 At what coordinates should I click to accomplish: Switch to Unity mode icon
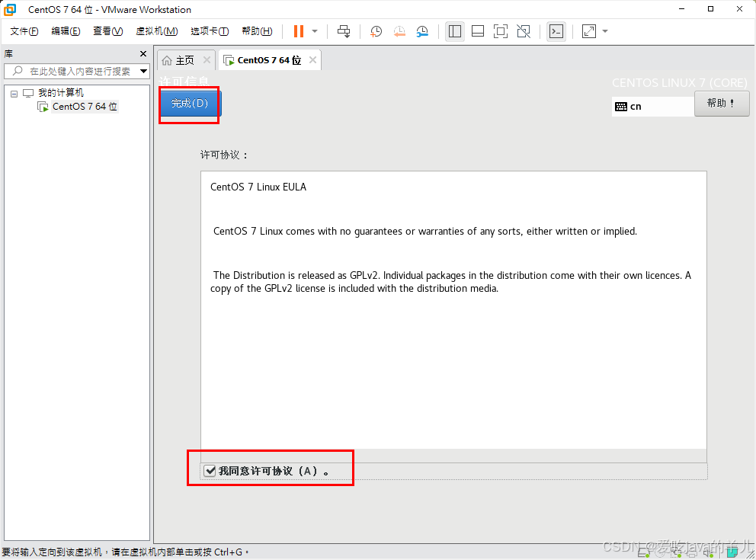click(x=524, y=31)
